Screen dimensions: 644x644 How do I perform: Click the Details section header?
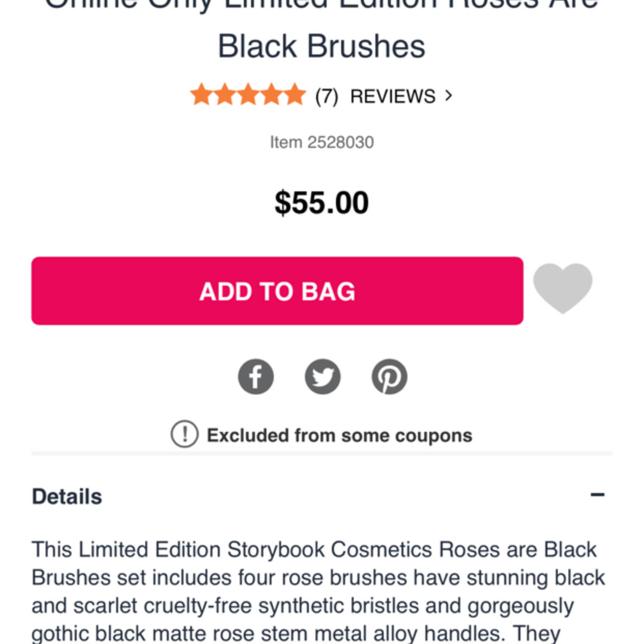[x=67, y=496]
